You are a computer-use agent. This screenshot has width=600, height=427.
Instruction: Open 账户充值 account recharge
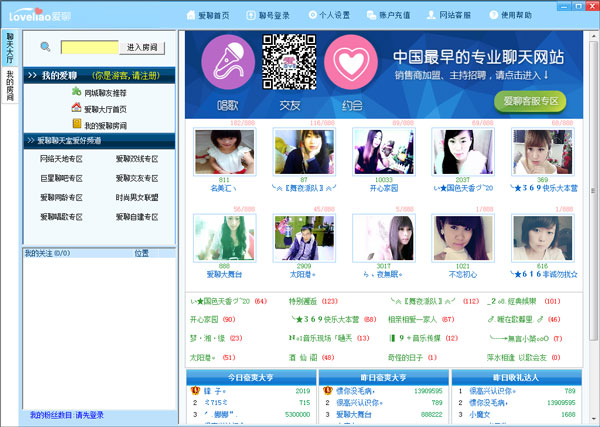[x=388, y=15]
